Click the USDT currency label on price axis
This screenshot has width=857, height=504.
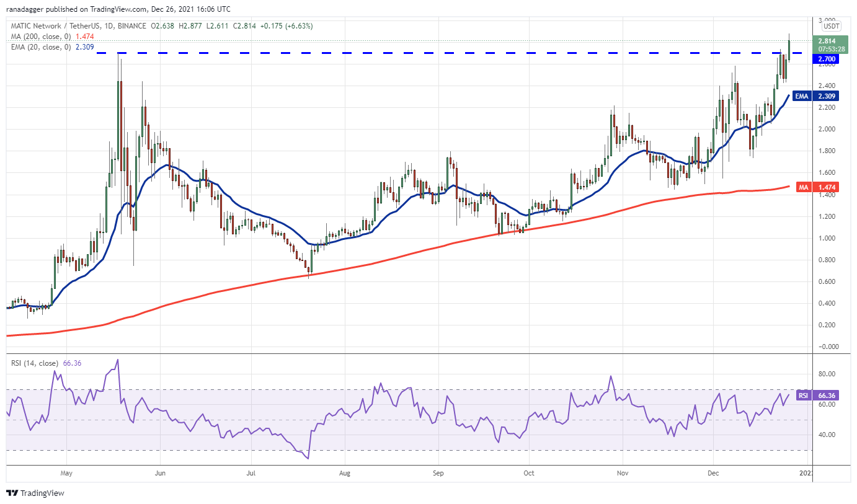[831, 26]
